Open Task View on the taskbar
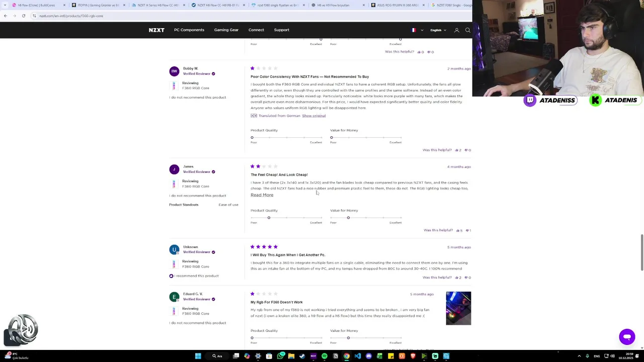644x362 pixels. pyautogui.click(x=236, y=356)
